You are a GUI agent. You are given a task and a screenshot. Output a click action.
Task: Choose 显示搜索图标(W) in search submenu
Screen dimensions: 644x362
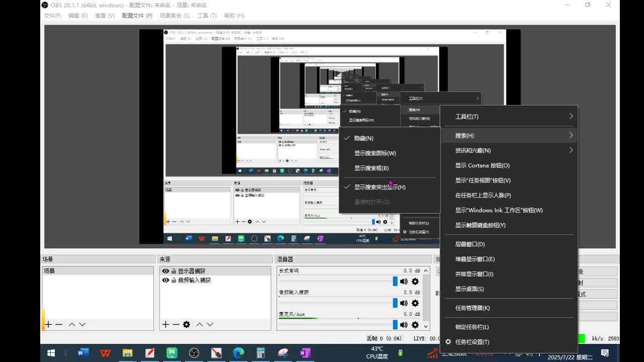point(390,153)
